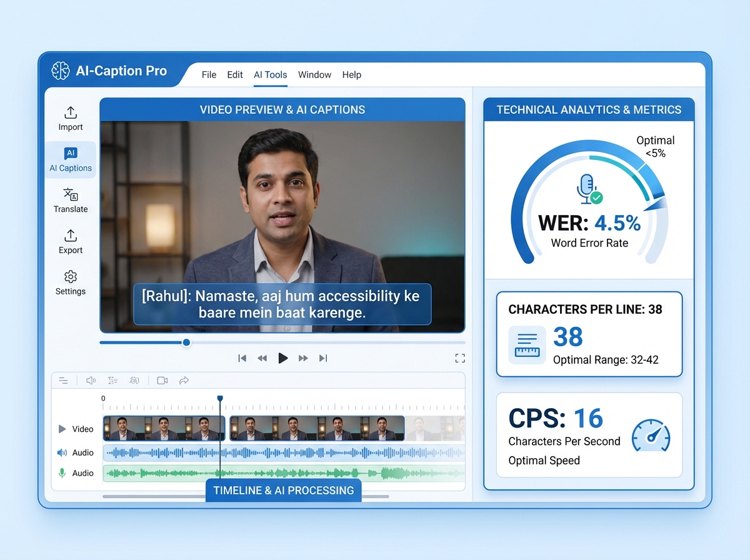
Task: Skip to the end of the video
Action: click(x=323, y=358)
